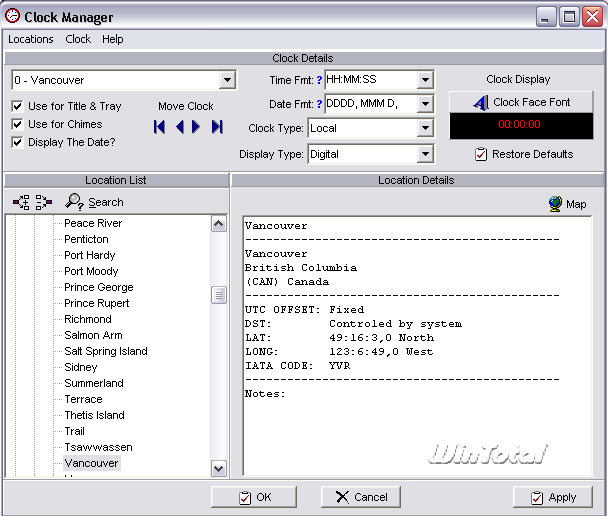Viewport: 608px width, 516px height.
Task: Move clock one position left
Action: [180, 127]
